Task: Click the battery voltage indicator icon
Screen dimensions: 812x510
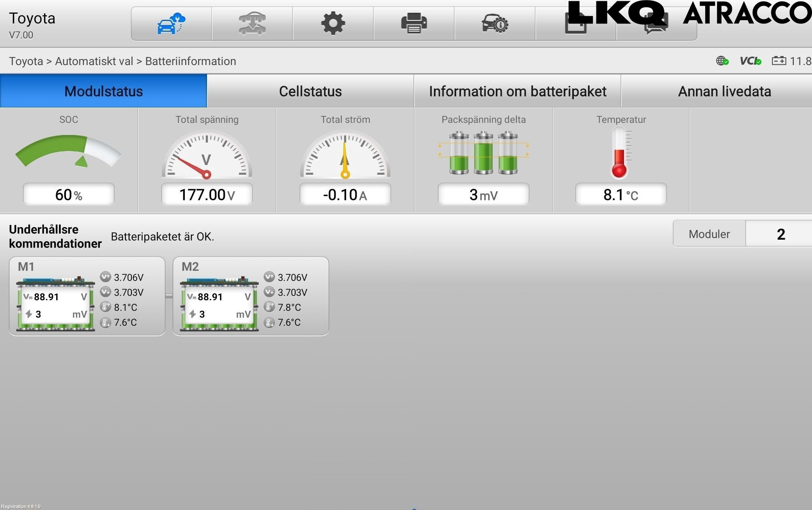Action: [x=779, y=61]
